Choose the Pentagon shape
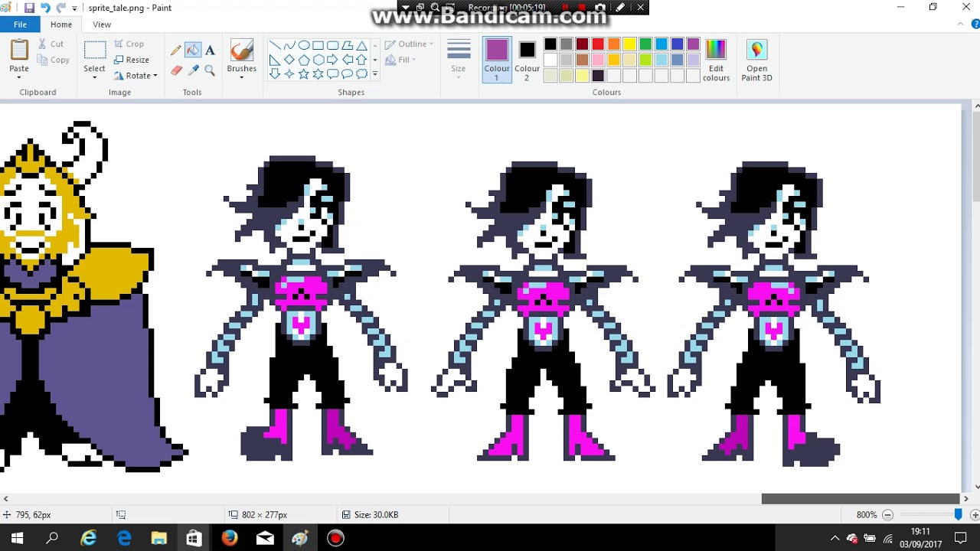Viewport: 980px width, 551px height. tap(304, 60)
